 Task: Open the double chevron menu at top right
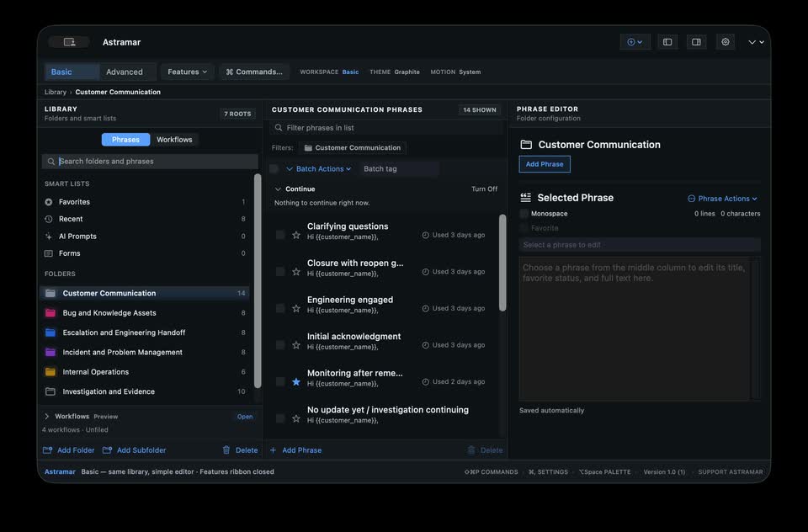pos(756,42)
